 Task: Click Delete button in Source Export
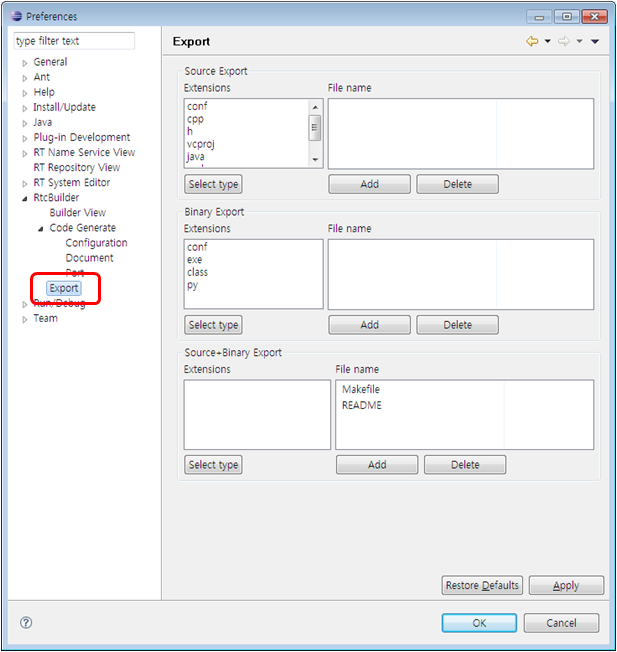click(457, 184)
